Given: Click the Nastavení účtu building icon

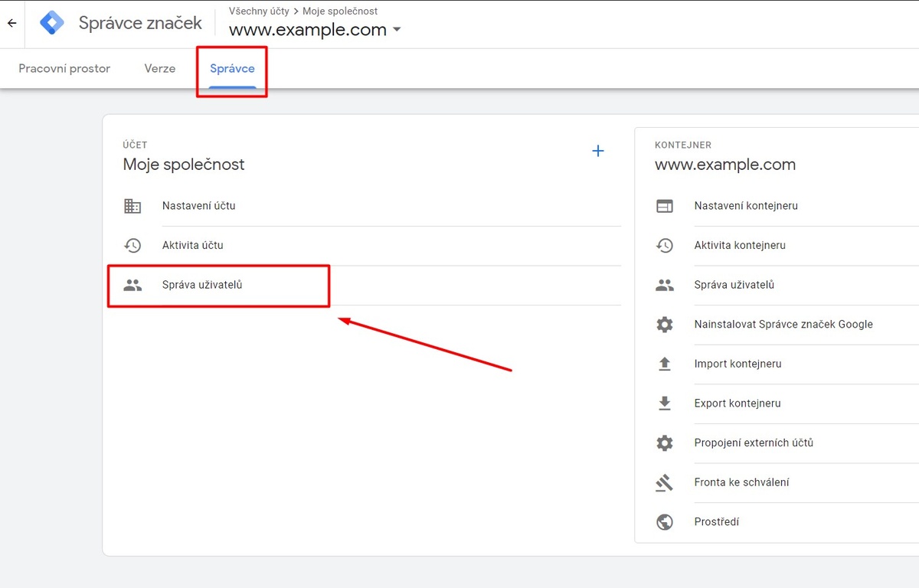Looking at the screenshot, I should point(132,206).
